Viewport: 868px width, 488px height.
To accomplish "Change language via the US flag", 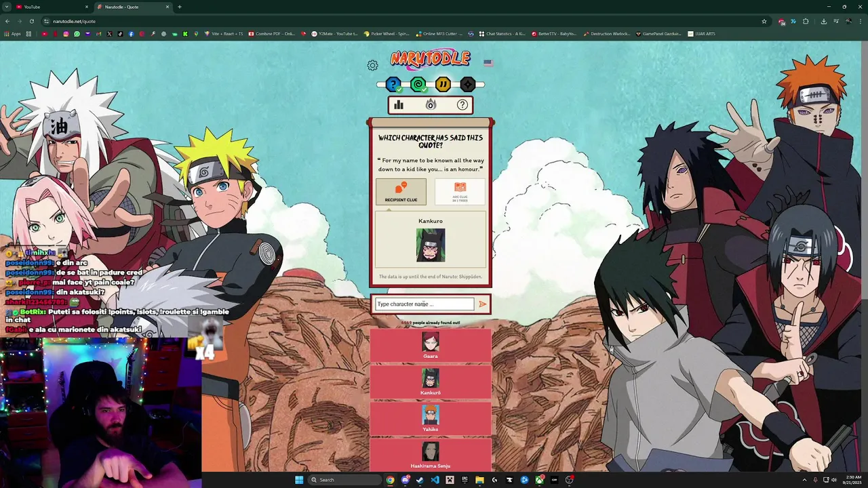I will [x=488, y=63].
